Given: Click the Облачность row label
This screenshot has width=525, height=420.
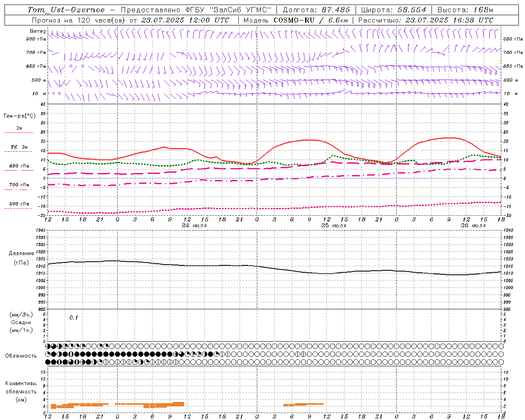Looking at the screenshot, I should (x=21, y=356).
